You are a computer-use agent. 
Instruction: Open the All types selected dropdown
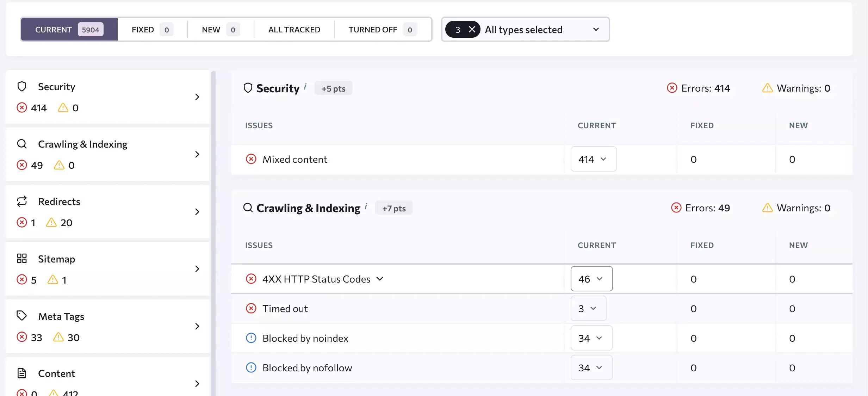point(596,30)
